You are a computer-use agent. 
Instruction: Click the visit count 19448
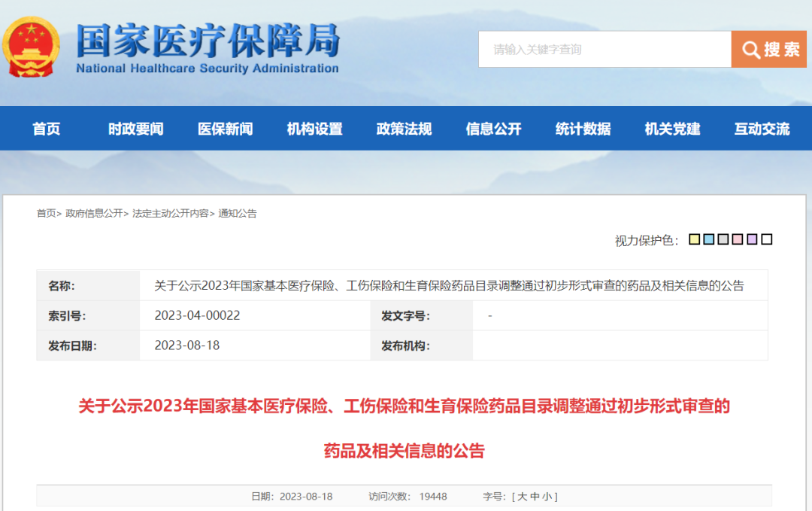click(433, 497)
